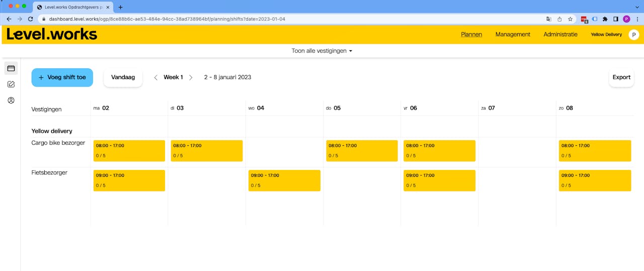Open the Administratie menu
Screen dimensions: 644x271
coord(560,35)
